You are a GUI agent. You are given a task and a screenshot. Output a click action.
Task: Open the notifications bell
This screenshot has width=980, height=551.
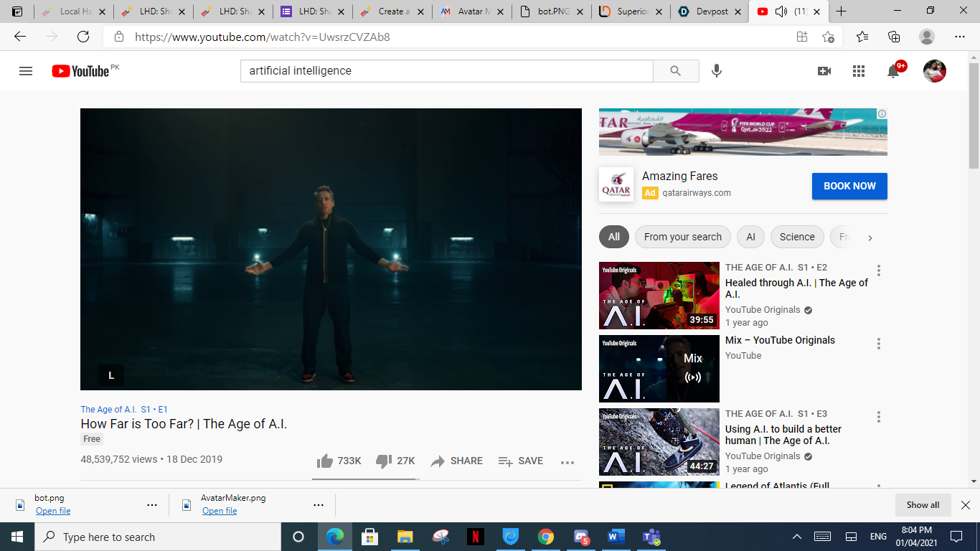click(x=893, y=71)
